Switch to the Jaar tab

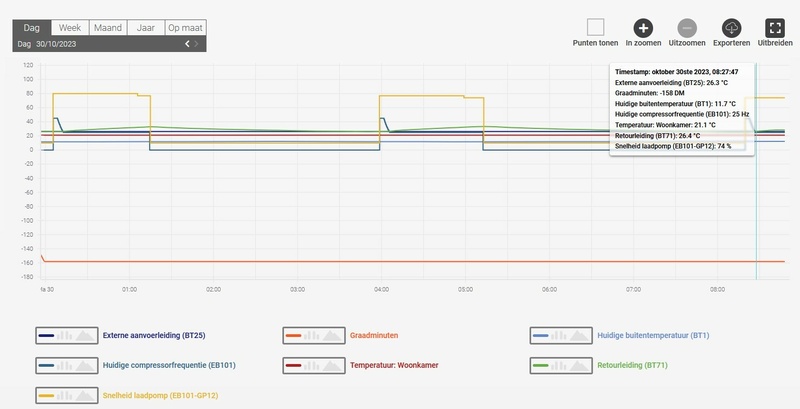pos(145,28)
